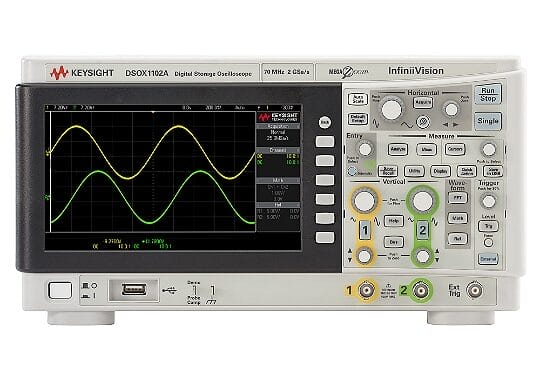The image size is (540, 391).
Task: Push the Run/Stop key
Action: 488,94
